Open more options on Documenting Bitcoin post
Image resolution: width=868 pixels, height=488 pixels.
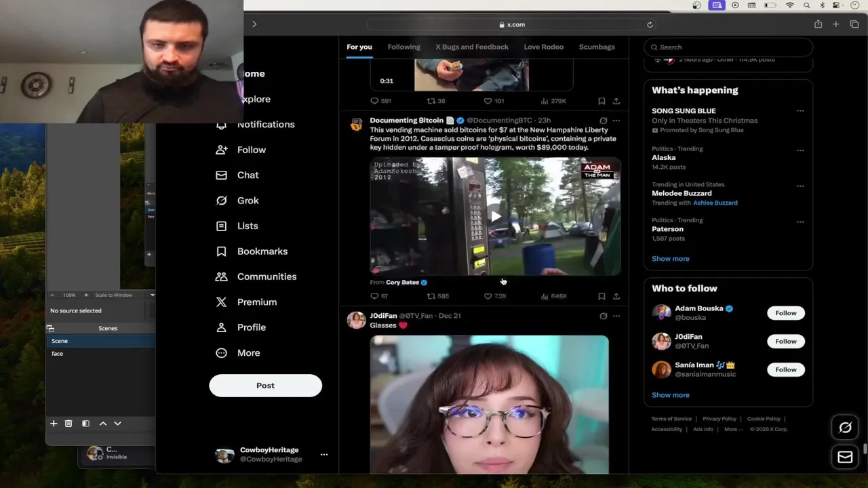(x=616, y=121)
